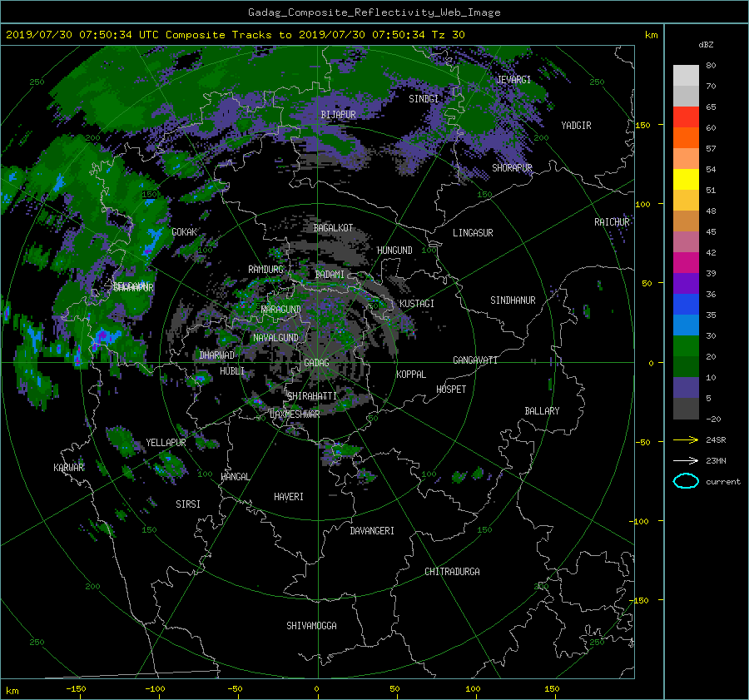Pick the white swatch at top of dBZ scale

tap(686, 75)
